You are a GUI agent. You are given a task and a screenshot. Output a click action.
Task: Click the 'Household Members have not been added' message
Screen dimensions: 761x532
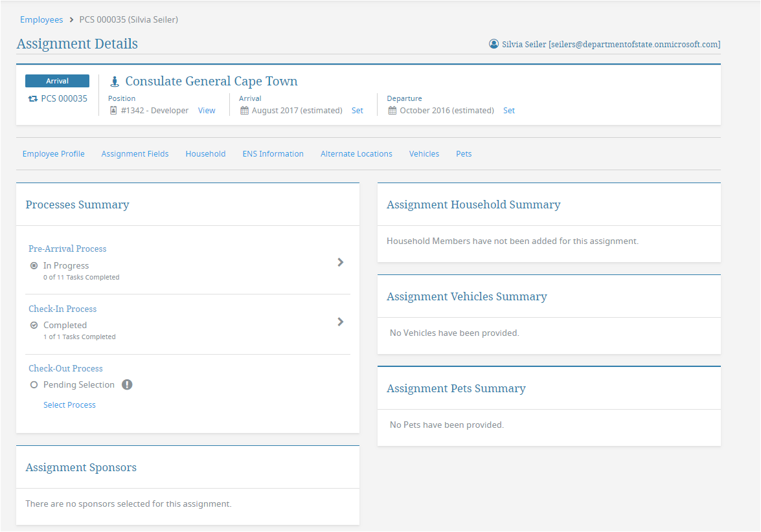[512, 241]
